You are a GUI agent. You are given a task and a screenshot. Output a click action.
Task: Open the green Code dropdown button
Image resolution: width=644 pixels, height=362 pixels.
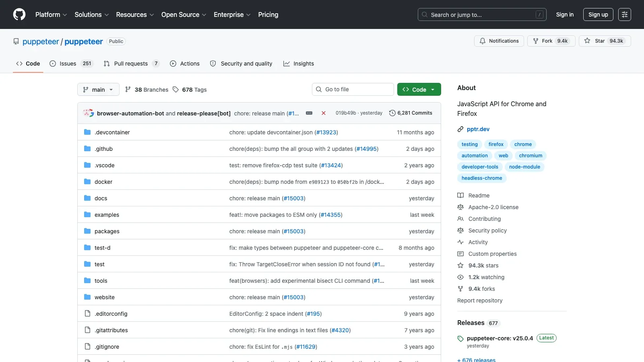pyautogui.click(x=419, y=89)
